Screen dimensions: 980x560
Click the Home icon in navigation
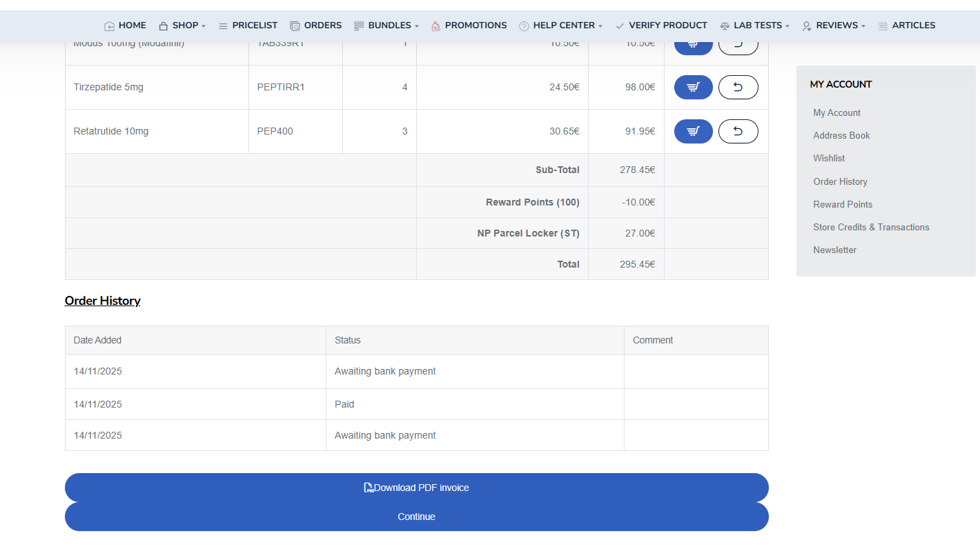pyautogui.click(x=109, y=26)
